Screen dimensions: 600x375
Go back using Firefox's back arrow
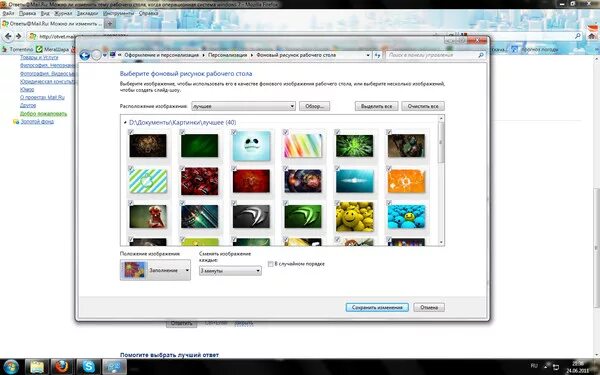pyautogui.click(x=8, y=36)
